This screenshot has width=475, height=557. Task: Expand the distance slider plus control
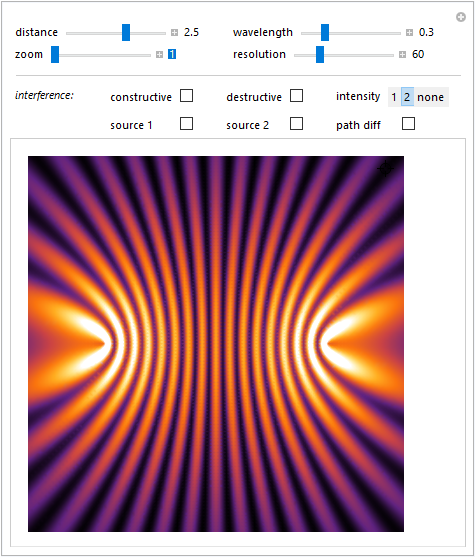[x=174, y=33]
